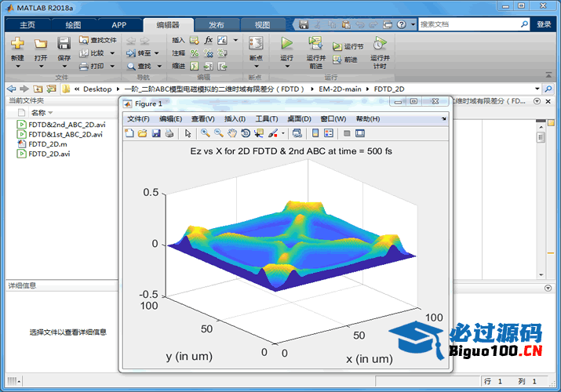Image resolution: width=561 pixels, height=392 pixels.
Task: Click the Save Figure icon in Figure 1
Action: pyautogui.click(x=156, y=133)
